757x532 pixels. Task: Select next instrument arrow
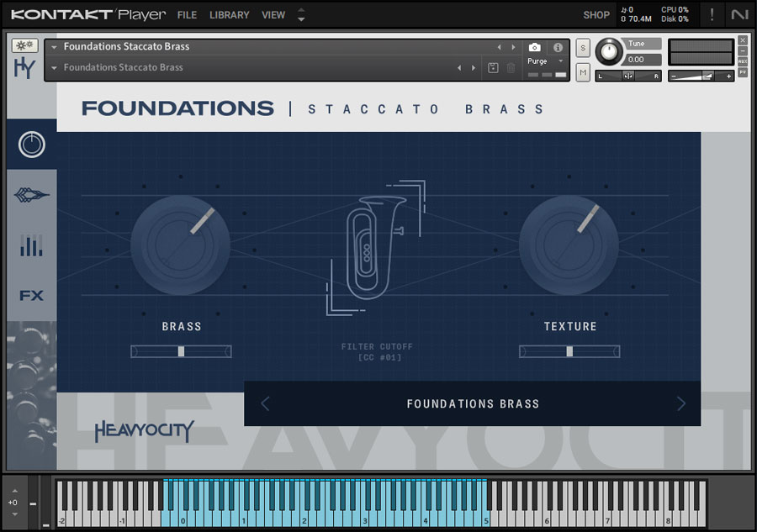(x=513, y=47)
